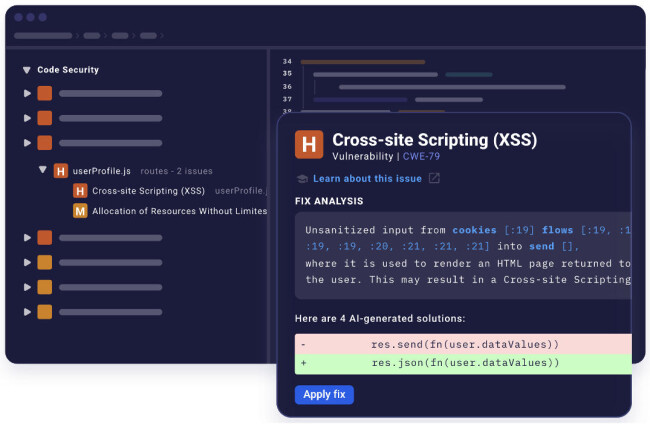Screen dimensions: 650x424
Task: Click the H icon for Cross-site Scripting tree entry
Action: [80, 191]
